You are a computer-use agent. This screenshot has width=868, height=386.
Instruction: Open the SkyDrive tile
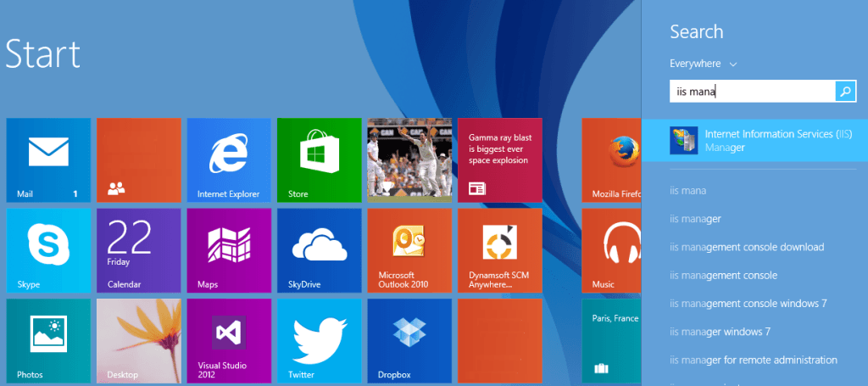[320, 250]
